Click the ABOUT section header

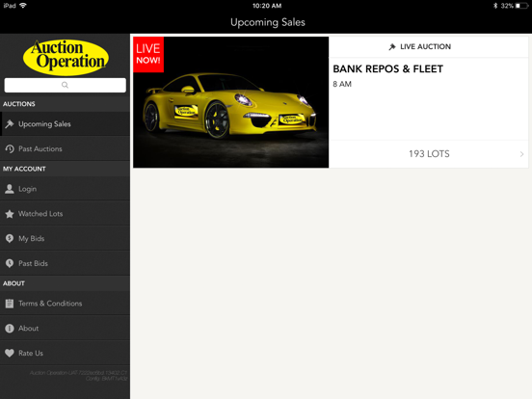(13, 283)
